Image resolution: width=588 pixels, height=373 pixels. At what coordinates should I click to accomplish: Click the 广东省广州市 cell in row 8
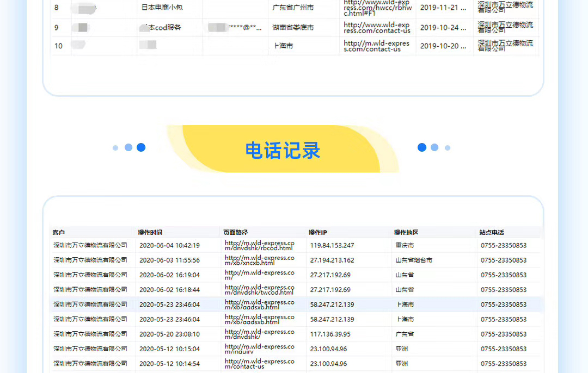(293, 7)
